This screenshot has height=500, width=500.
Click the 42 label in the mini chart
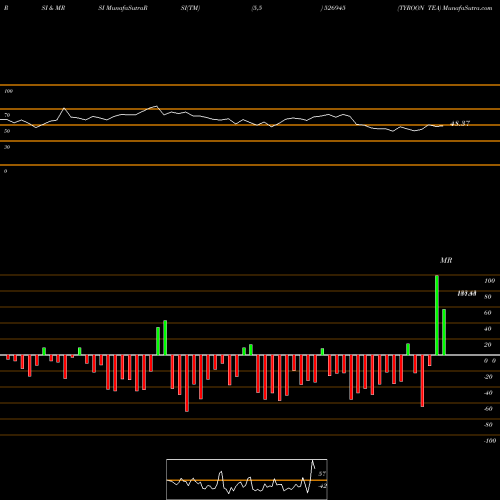click(x=322, y=486)
